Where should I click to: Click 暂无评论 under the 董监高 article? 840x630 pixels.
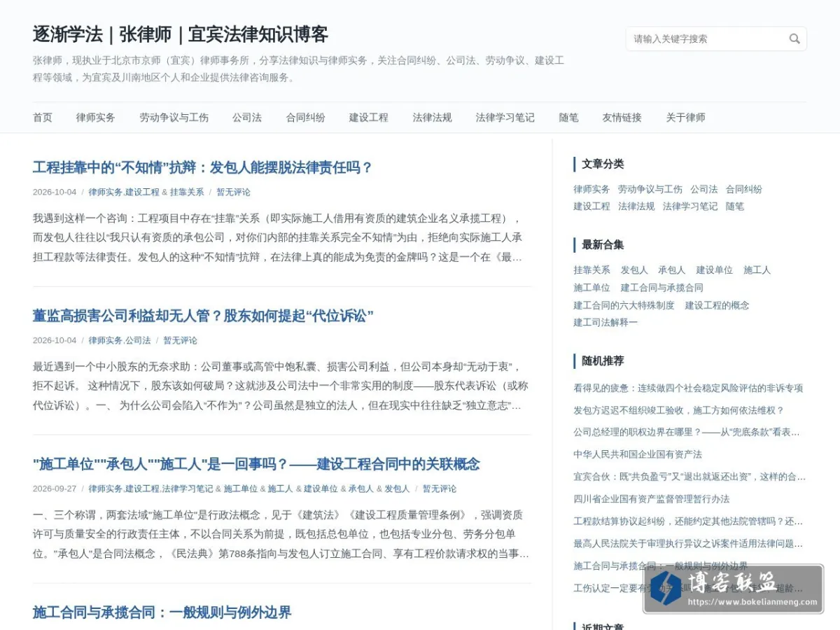181,340
